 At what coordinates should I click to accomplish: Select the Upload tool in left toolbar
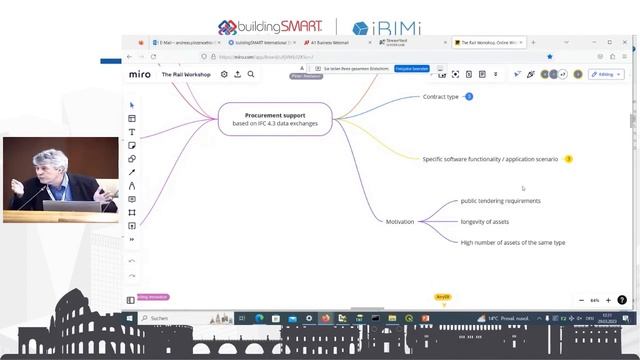(131, 226)
